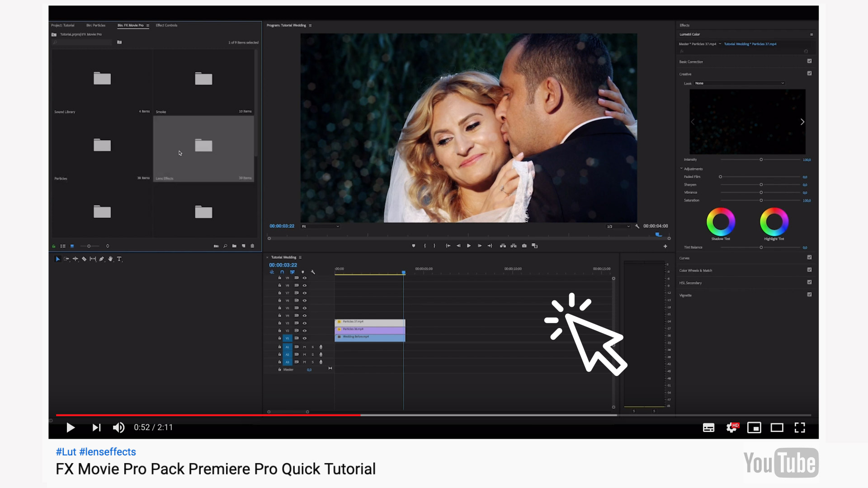Open the Fit zoom level dropdown
The width and height of the screenshot is (868, 488).
[x=321, y=226]
